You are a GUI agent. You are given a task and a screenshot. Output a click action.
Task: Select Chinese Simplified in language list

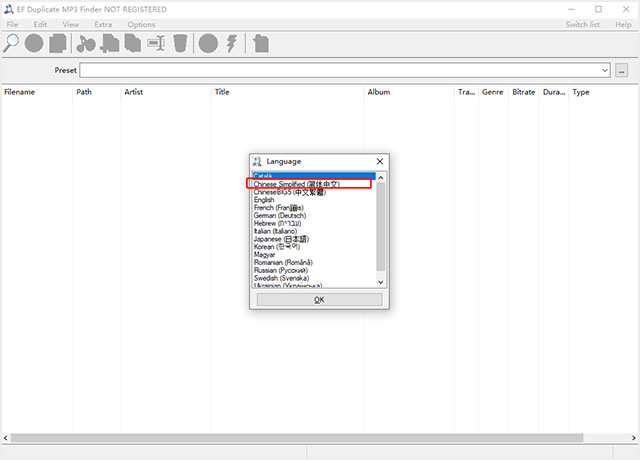pos(297,184)
